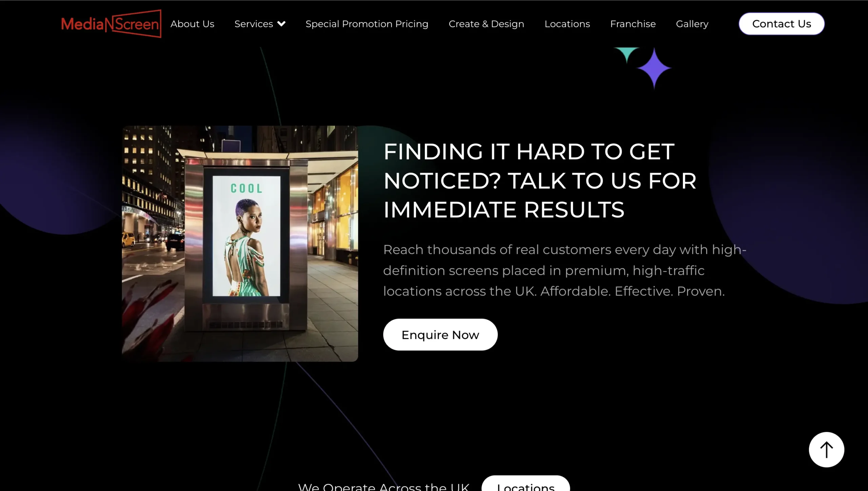Click the We Operate Across the UK text
Viewport: 868px width, 491px height.
[383, 487]
